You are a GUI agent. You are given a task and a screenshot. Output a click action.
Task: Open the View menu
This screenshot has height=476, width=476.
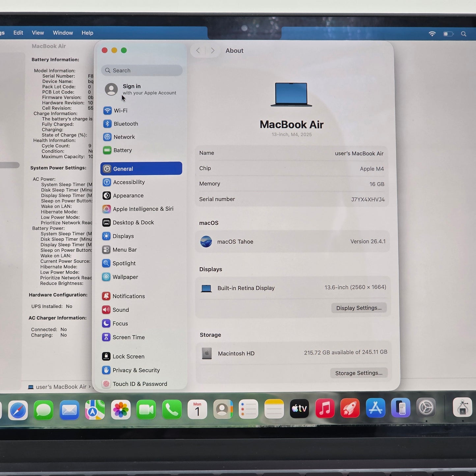point(38,33)
